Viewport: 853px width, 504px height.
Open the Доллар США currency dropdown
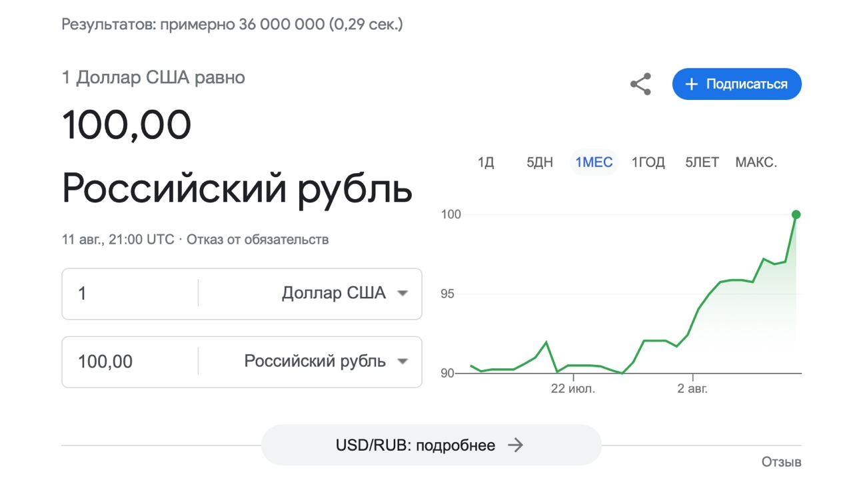(x=343, y=294)
